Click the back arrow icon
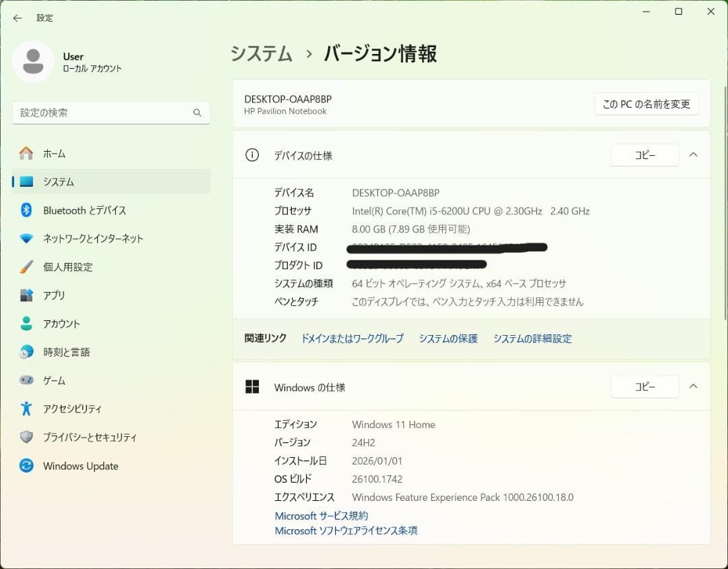728x569 pixels. click(x=18, y=18)
